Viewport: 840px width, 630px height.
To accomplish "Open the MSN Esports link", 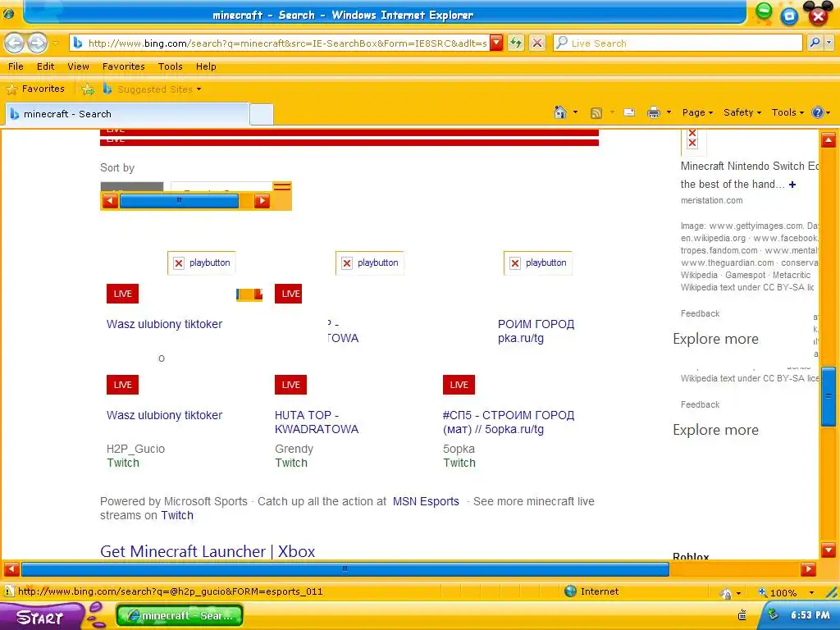I will click(426, 501).
